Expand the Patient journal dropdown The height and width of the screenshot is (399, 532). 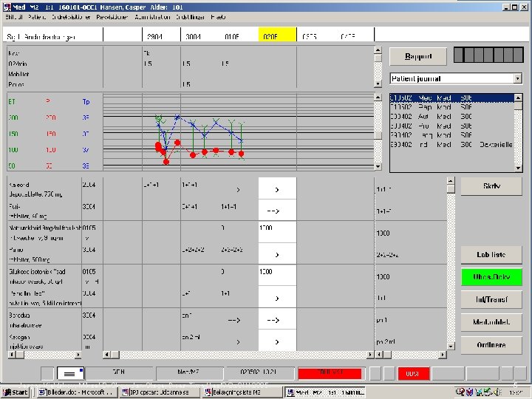tap(518, 79)
